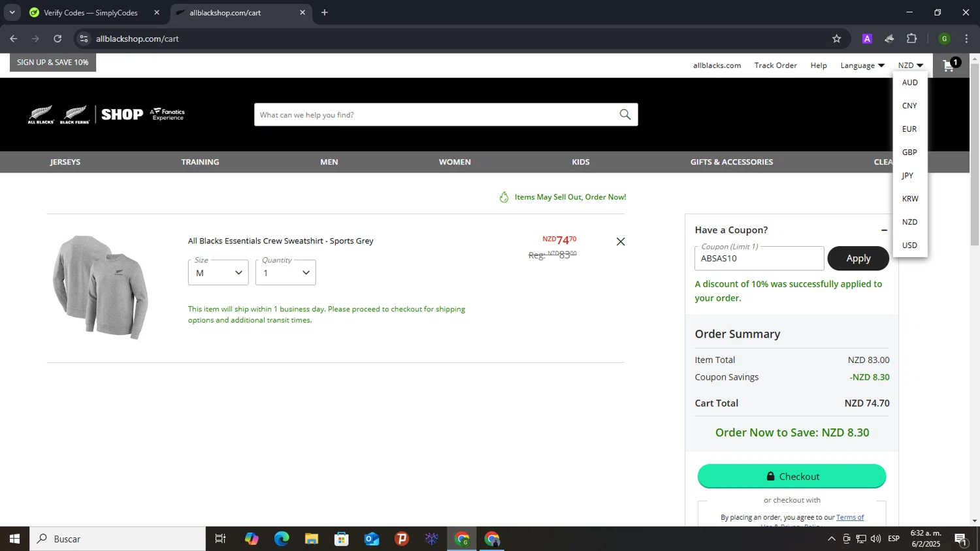Image resolution: width=980 pixels, height=551 pixels.
Task: Open Microsoft Store from taskbar
Action: [x=342, y=539]
